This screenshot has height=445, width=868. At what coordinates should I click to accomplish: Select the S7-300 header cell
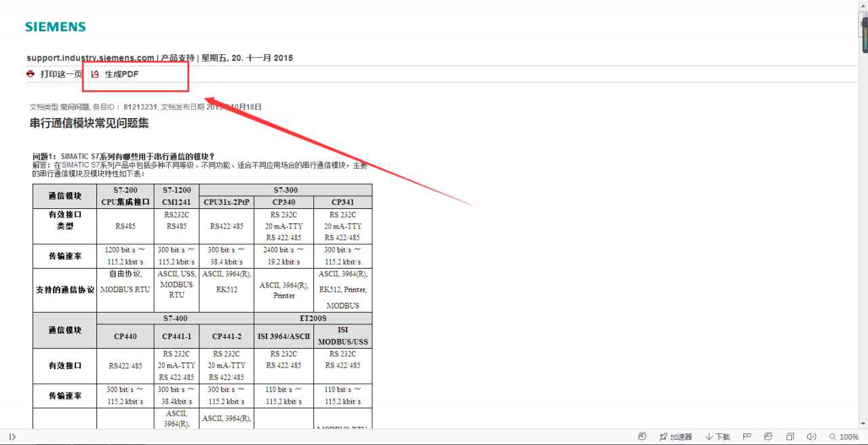click(x=285, y=190)
